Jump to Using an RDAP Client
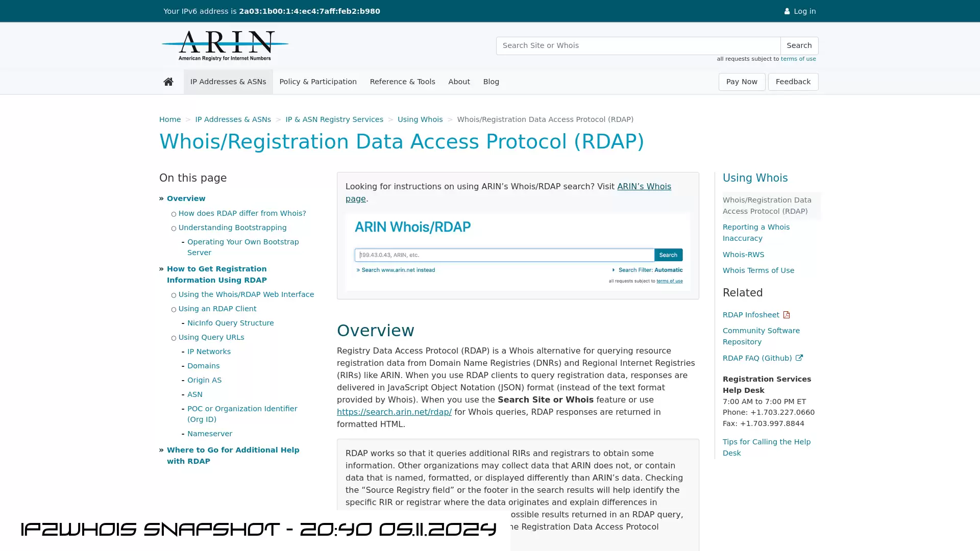The width and height of the screenshot is (980, 551). click(217, 309)
